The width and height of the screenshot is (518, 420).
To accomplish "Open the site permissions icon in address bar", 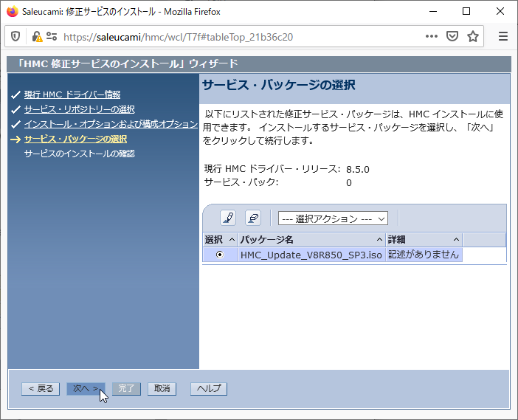I will coord(51,36).
